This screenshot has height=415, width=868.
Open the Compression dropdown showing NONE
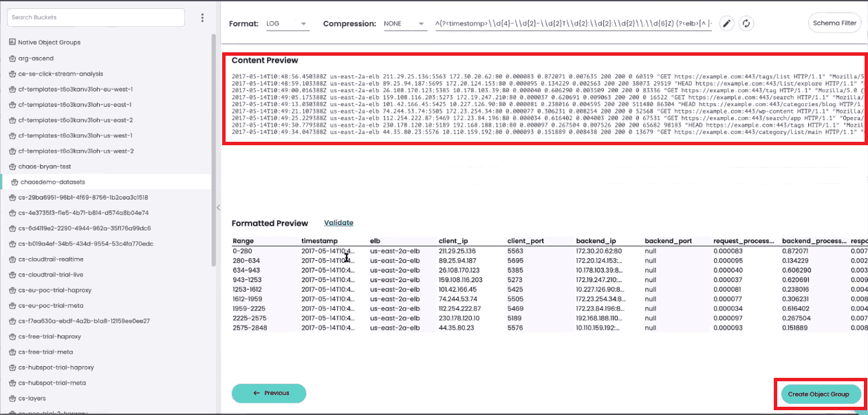click(x=405, y=23)
